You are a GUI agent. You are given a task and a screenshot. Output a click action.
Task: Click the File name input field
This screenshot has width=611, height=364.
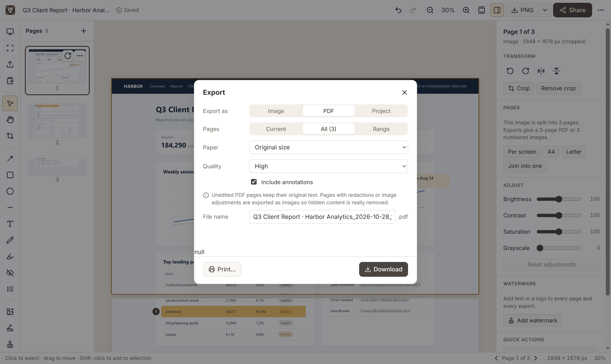tap(322, 217)
